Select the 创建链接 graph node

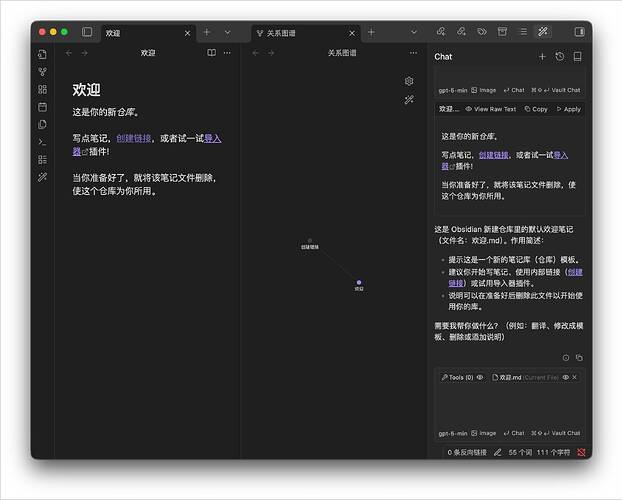tap(310, 240)
